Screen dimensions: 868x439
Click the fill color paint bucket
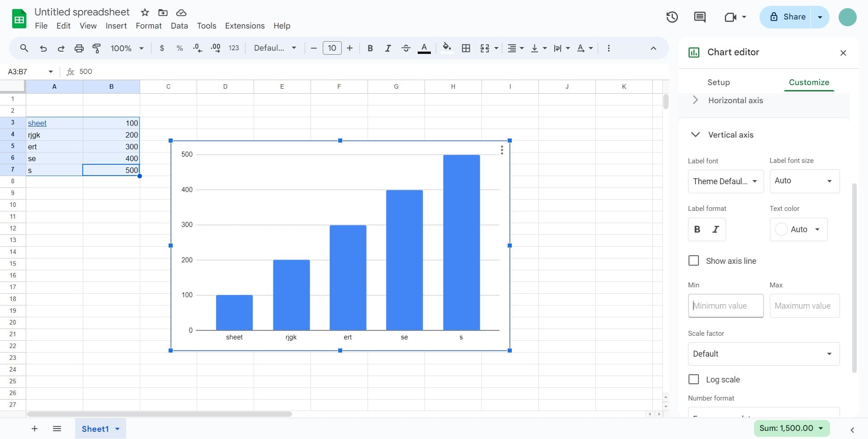(x=447, y=48)
